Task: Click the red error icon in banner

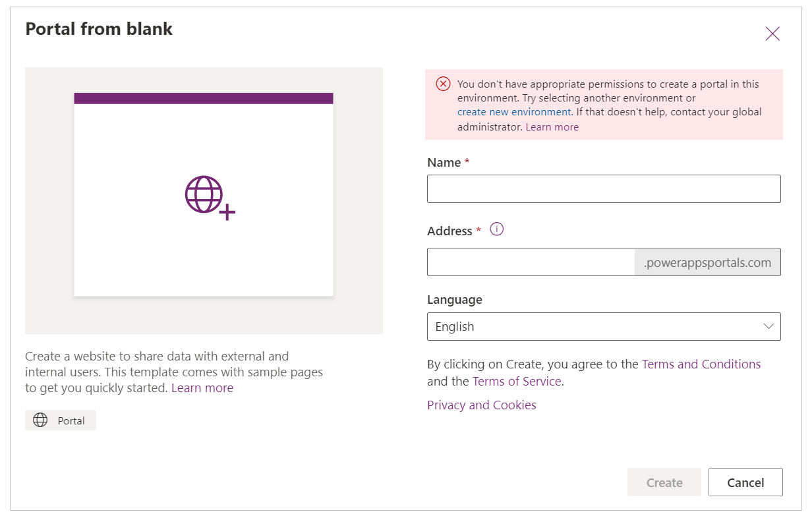Action: pyautogui.click(x=444, y=84)
